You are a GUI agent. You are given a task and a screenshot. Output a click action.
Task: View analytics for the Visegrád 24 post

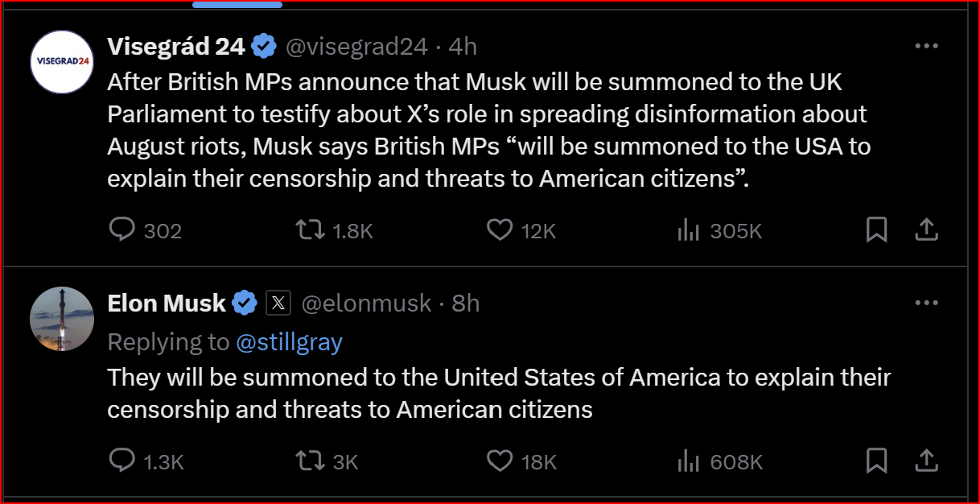tap(689, 231)
